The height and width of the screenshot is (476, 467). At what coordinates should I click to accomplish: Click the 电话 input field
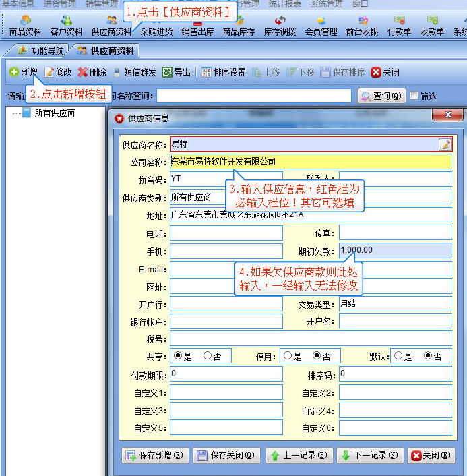click(x=226, y=233)
